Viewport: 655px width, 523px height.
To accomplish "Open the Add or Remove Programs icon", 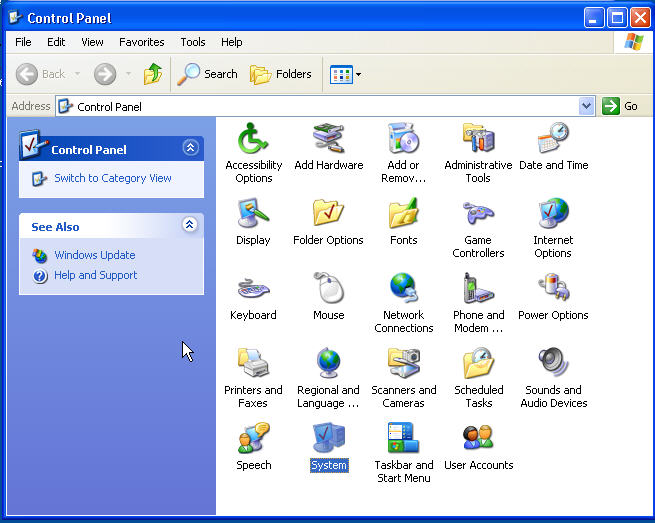I will point(403,138).
